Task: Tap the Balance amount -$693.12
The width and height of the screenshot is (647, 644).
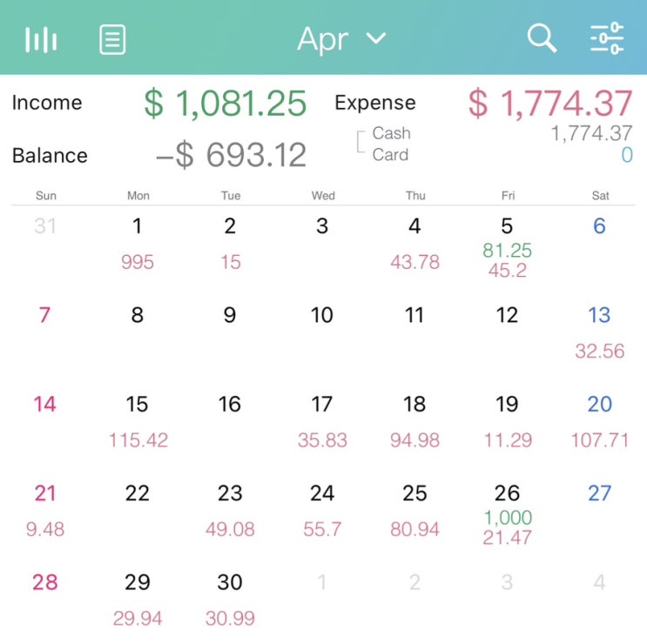Action: pyautogui.click(x=231, y=156)
